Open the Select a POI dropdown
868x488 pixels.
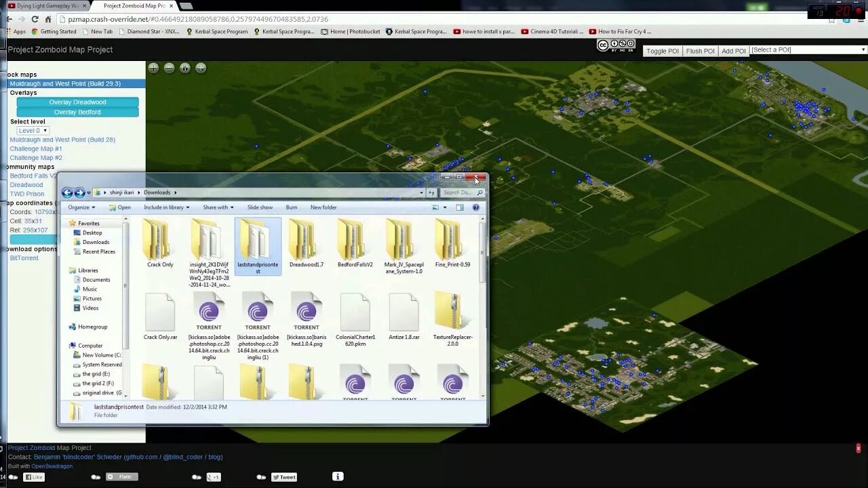tap(808, 50)
